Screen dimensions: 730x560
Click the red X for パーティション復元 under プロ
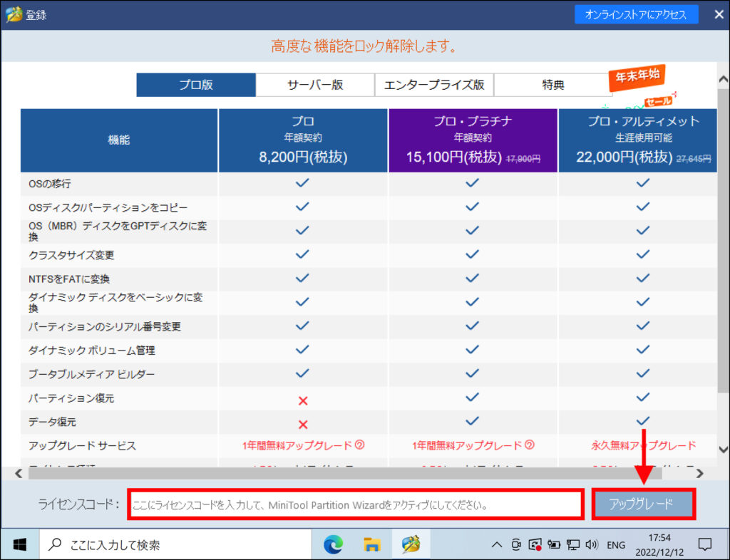(302, 400)
